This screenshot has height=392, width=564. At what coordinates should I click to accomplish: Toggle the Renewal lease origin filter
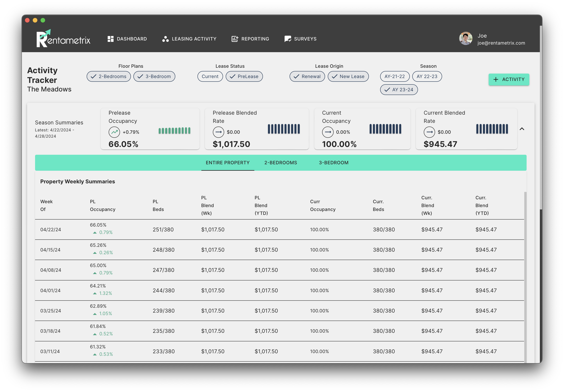(x=307, y=76)
